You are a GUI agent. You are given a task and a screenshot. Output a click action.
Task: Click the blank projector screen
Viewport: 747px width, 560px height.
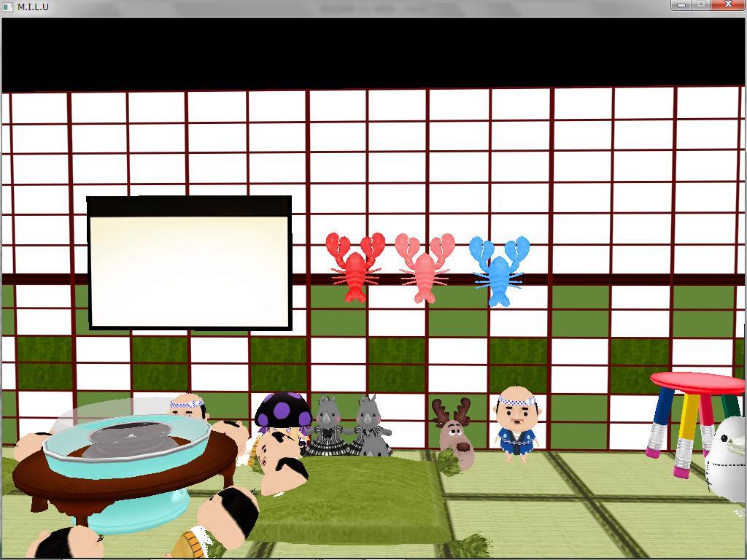click(x=190, y=270)
